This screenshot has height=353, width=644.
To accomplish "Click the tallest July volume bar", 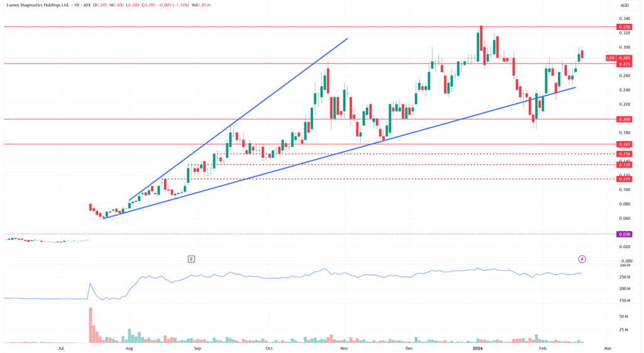I will click(x=91, y=325).
